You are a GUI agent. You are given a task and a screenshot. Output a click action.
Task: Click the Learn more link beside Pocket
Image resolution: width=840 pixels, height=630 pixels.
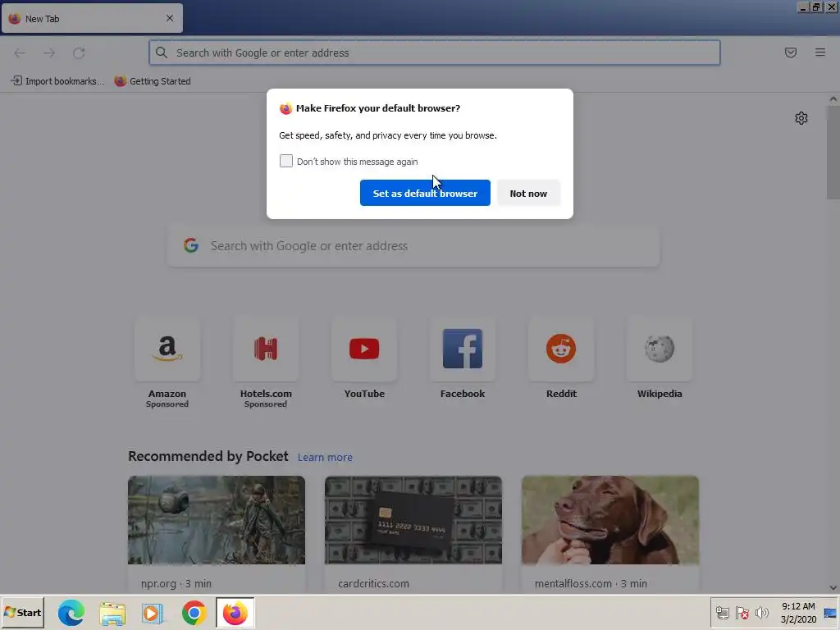click(x=325, y=458)
